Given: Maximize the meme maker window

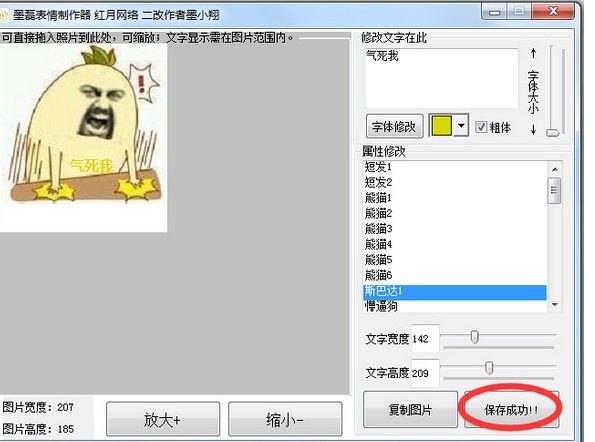Looking at the screenshot, I should (519, 11).
